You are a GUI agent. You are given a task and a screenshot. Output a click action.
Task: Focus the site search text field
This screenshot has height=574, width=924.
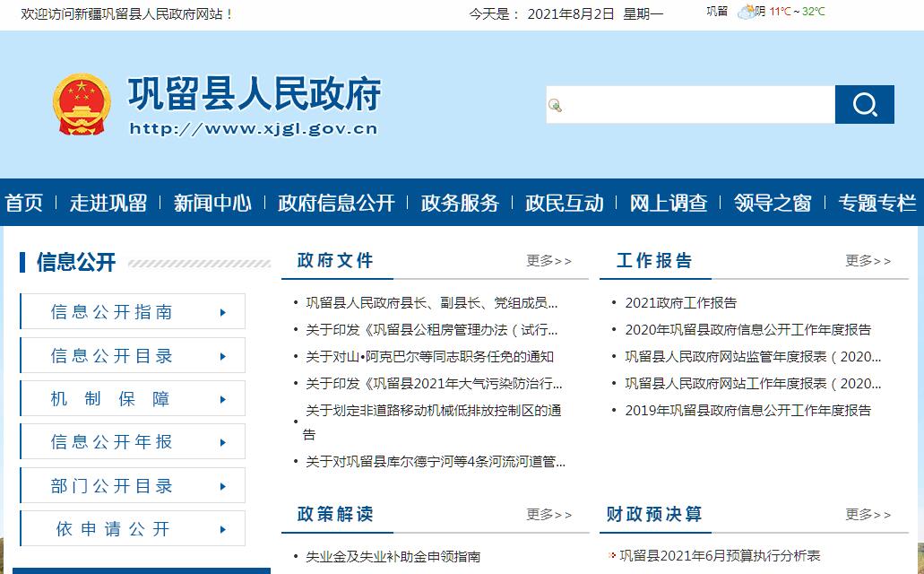point(699,105)
